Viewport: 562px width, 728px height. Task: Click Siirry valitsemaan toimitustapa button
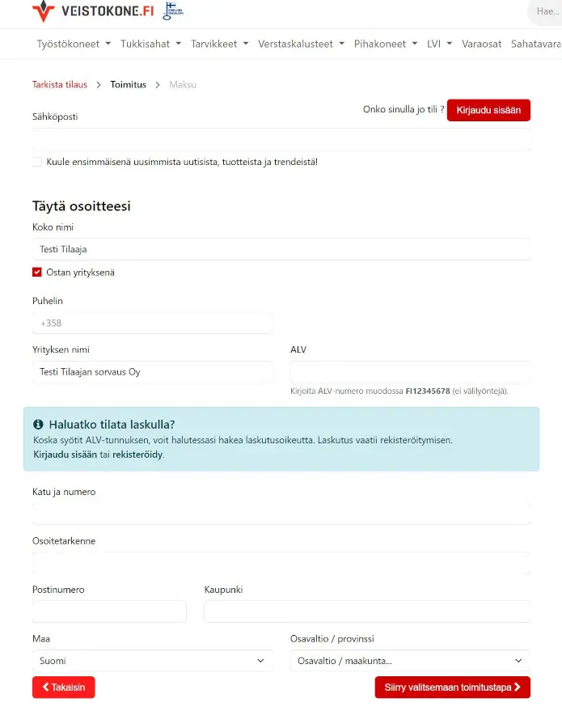coord(452,688)
